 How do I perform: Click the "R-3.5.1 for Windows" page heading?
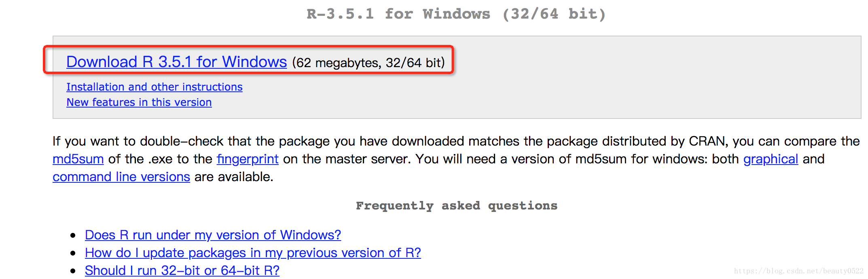456,14
